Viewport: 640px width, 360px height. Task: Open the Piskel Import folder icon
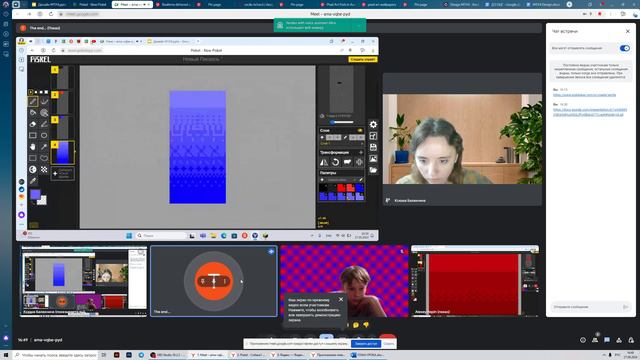[373, 170]
